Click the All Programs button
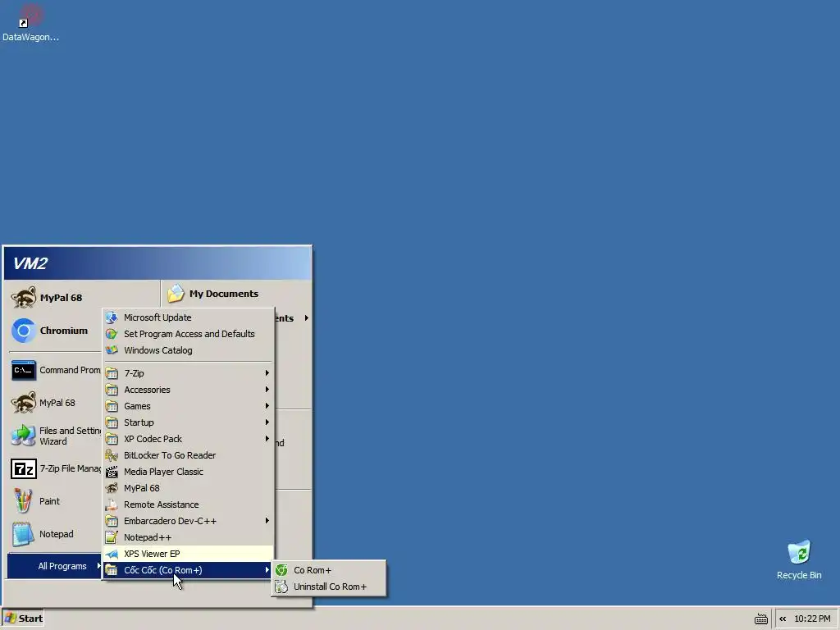 coord(54,566)
